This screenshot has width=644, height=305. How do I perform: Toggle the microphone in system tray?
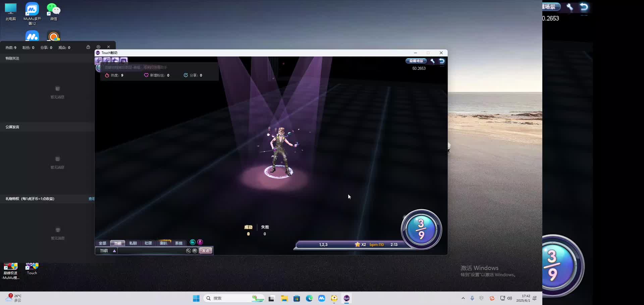[x=472, y=298]
